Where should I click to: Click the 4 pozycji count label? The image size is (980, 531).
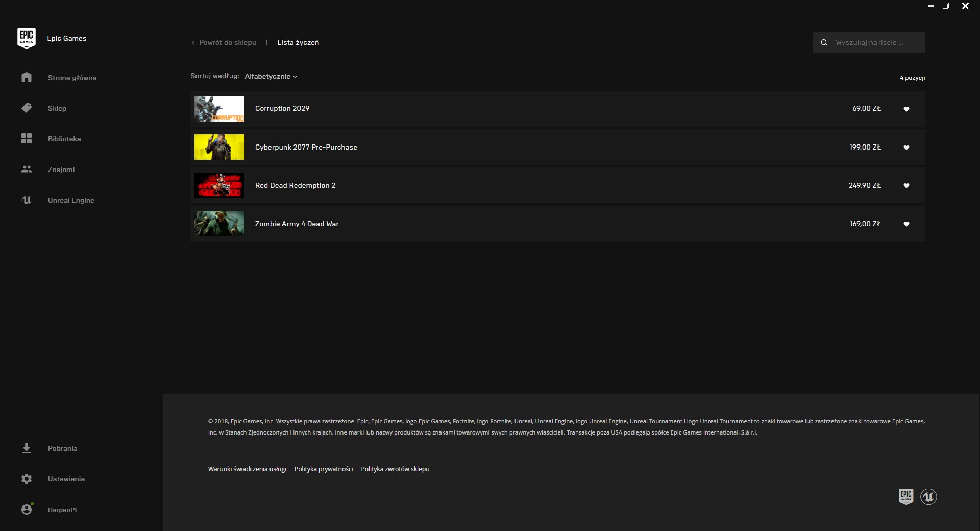[912, 78]
